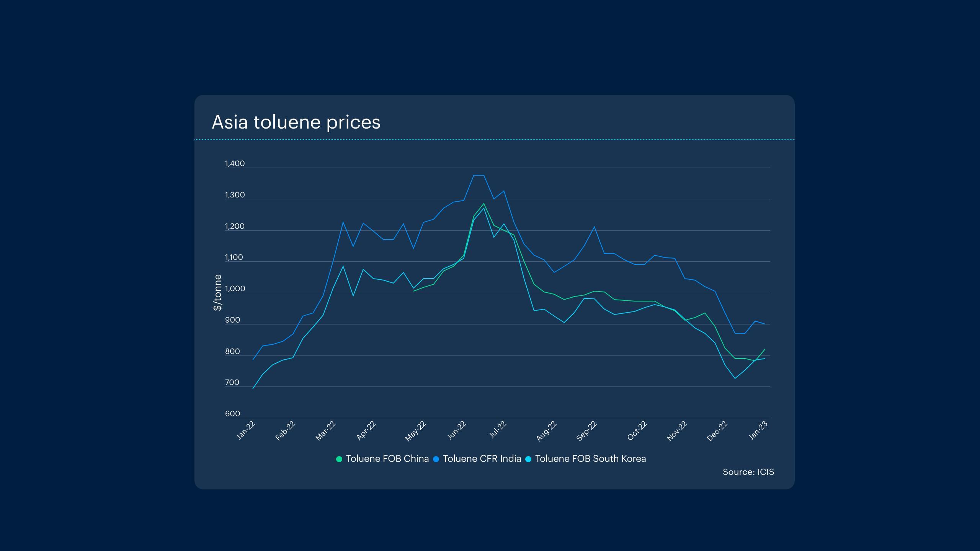Select the Jul-22 x-axis label
980x551 pixels.
click(498, 430)
